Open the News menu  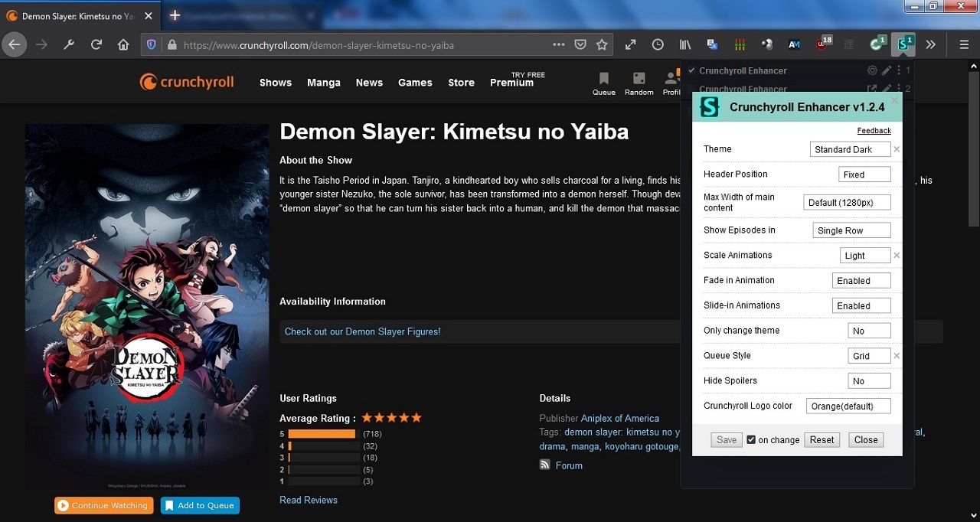click(x=369, y=83)
